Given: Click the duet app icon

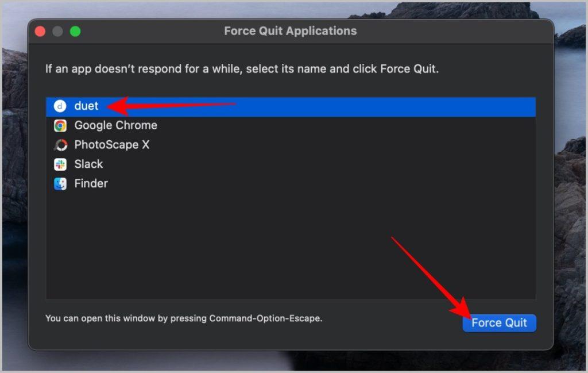Looking at the screenshot, I should pos(60,106).
